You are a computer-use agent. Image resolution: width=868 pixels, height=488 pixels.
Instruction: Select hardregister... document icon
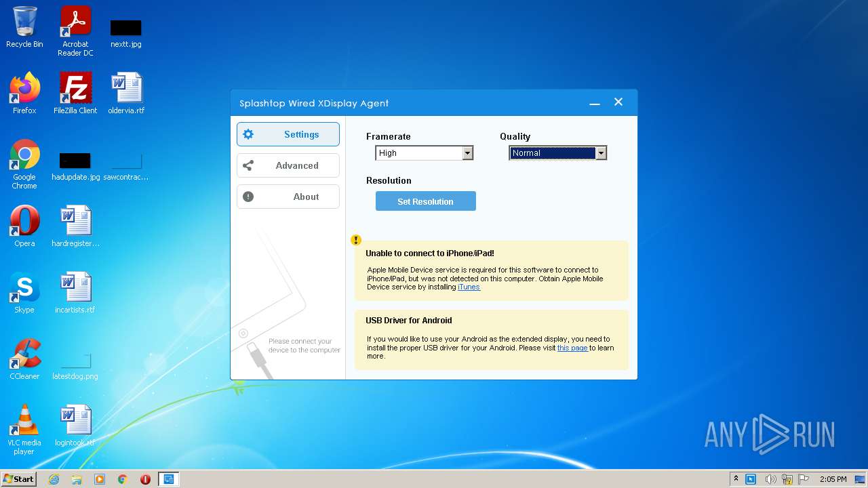[x=75, y=226]
